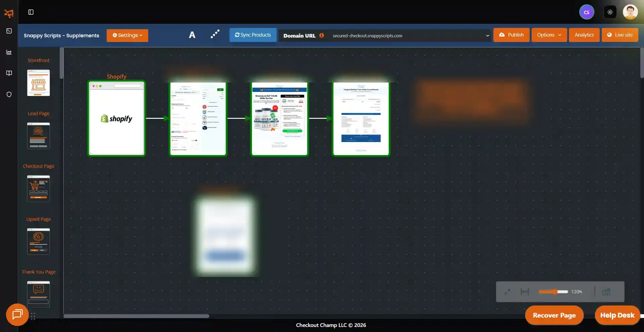The height and width of the screenshot is (332, 644).
Task: Select the blurred unconnected page node
Action: coord(225,236)
